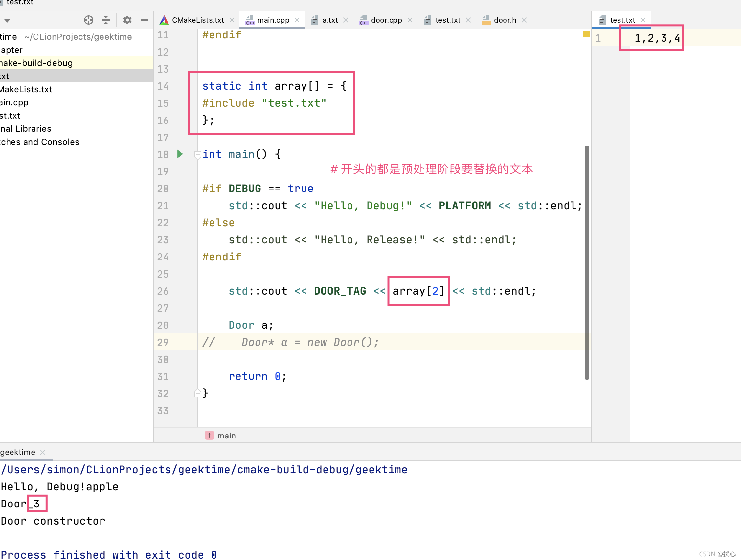This screenshot has width=741, height=560.
Task: Close the main.cpp tab
Action: point(297,20)
